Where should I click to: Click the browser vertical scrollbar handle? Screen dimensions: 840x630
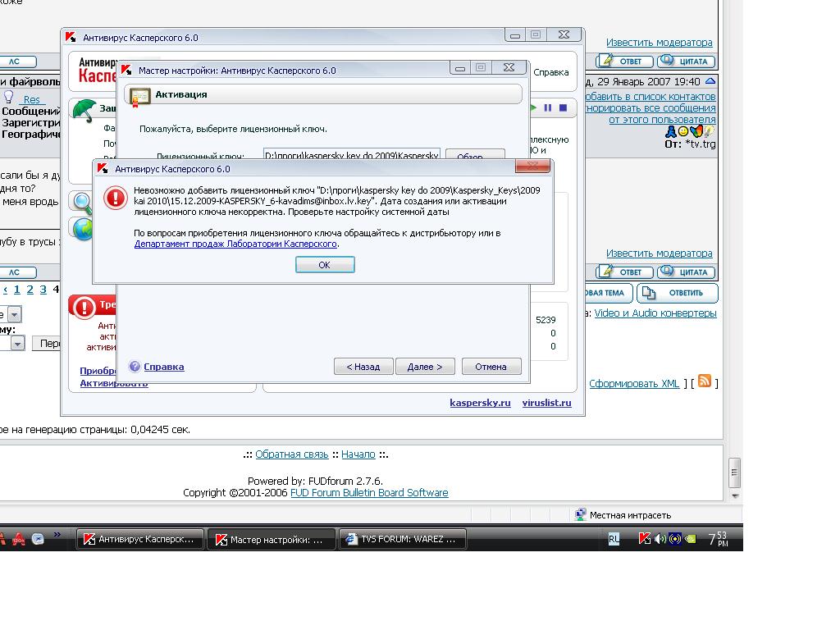click(734, 472)
